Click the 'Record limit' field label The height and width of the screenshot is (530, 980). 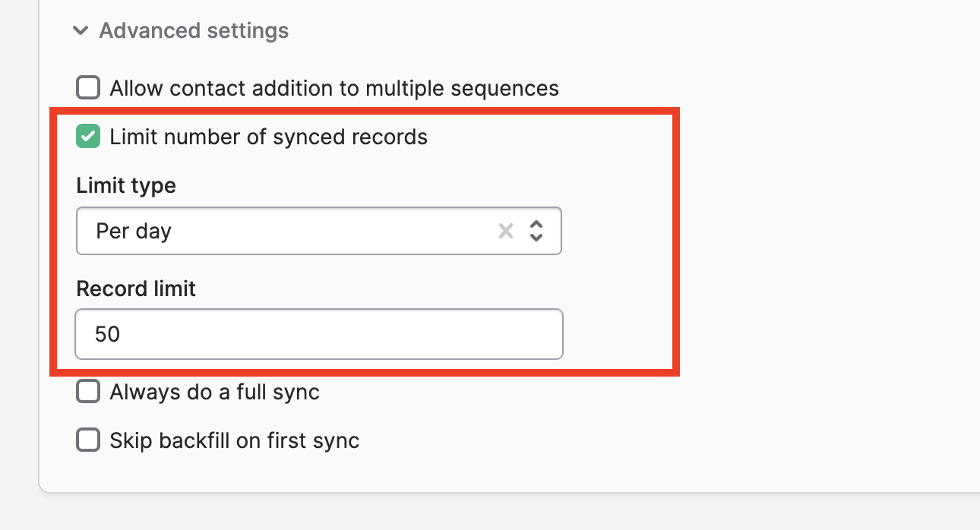tap(136, 289)
